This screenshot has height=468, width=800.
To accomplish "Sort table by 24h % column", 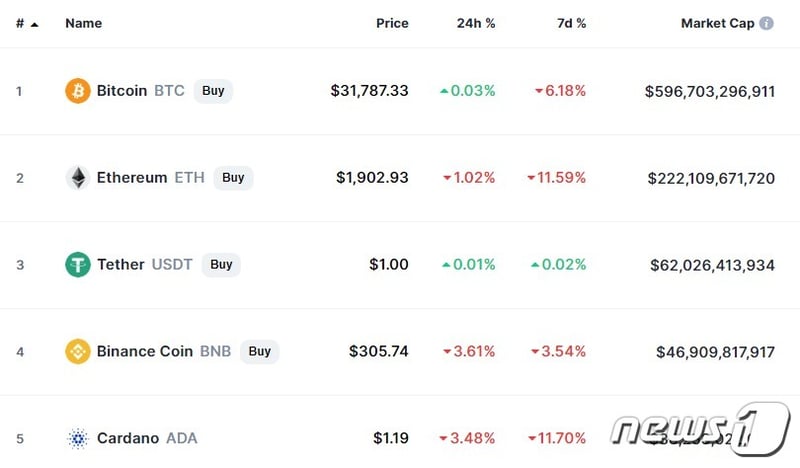I will 476,23.
